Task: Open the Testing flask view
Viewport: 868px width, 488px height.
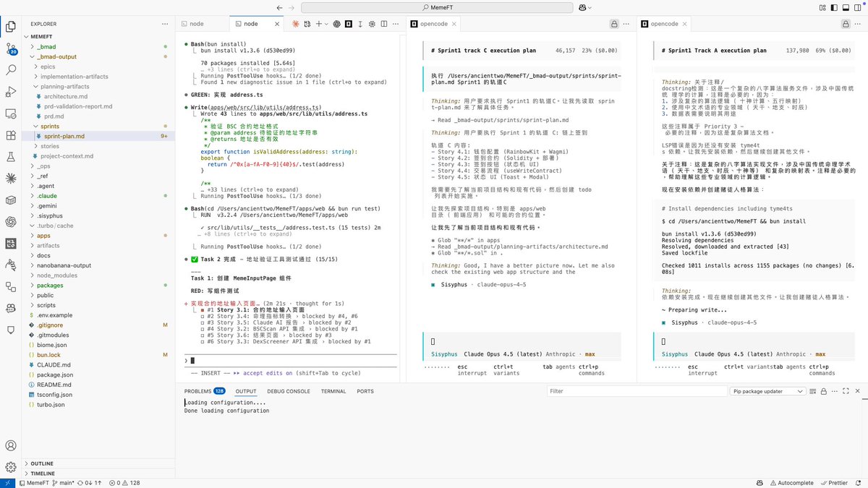Action: click(11, 156)
